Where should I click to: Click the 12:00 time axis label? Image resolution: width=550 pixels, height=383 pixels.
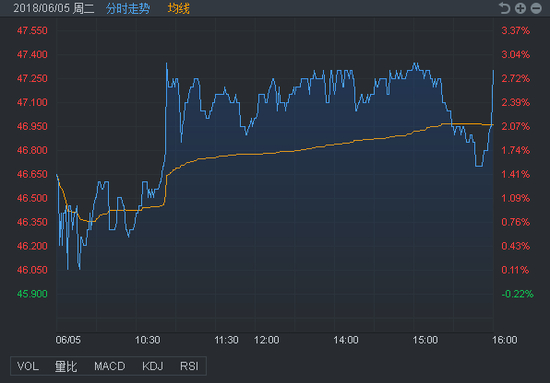[267, 340]
